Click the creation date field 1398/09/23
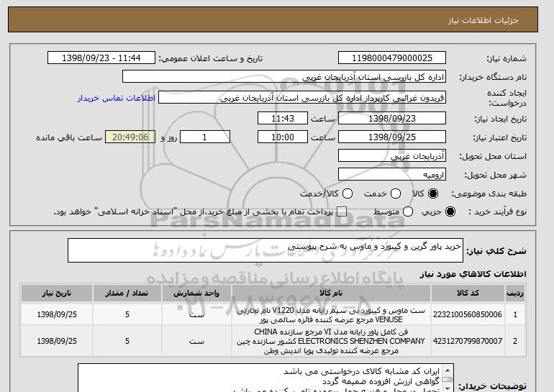554x392 pixels. click(x=392, y=118)
